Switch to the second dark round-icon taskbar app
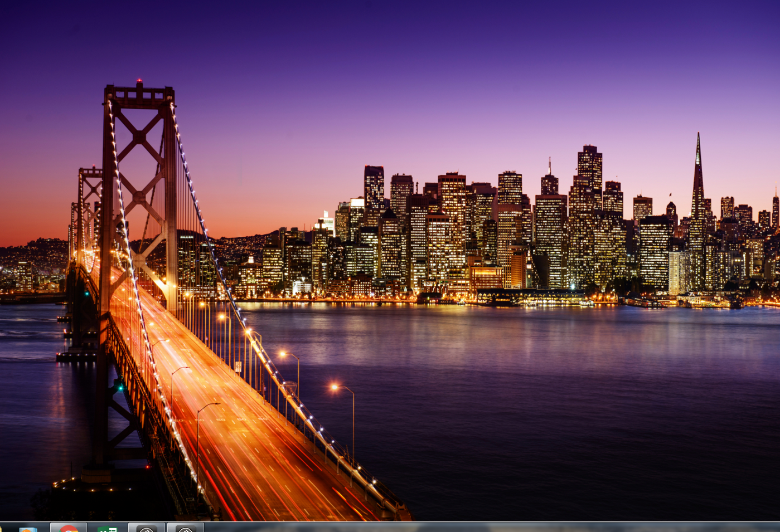This screenshot has width=780, height=532. click(x=185, y=528)
